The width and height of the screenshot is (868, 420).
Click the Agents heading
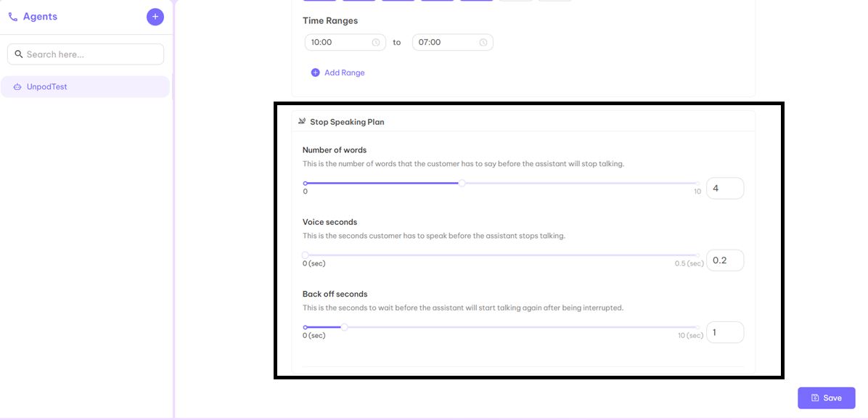[40, 17]
